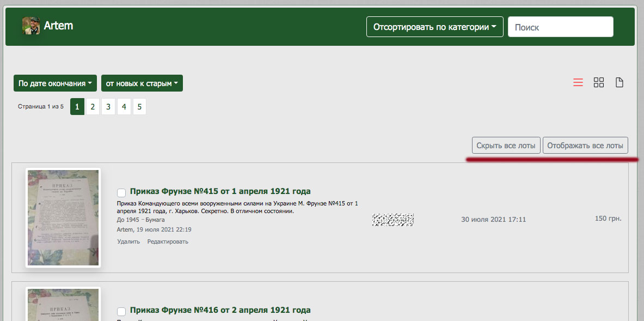Switch to grid view icon
This screenshot has width=644, height=321.
pyautogui.click(x=599, y=83)
